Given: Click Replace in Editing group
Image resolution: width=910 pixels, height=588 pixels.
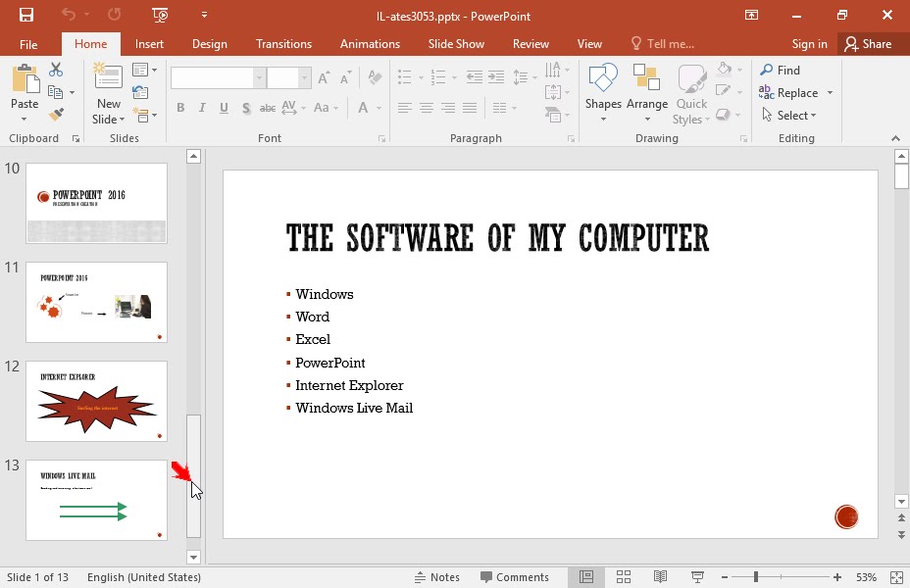Looking at the screenshot, I should [x=788, y=93].
